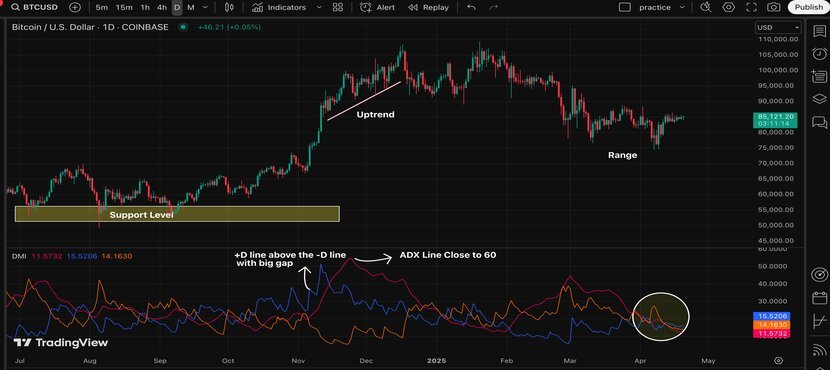The height and width of the screenshot is (370, 830).
Task: Open the hotlists panel icon
Action: pyautogui.click(x=819, y=77)
